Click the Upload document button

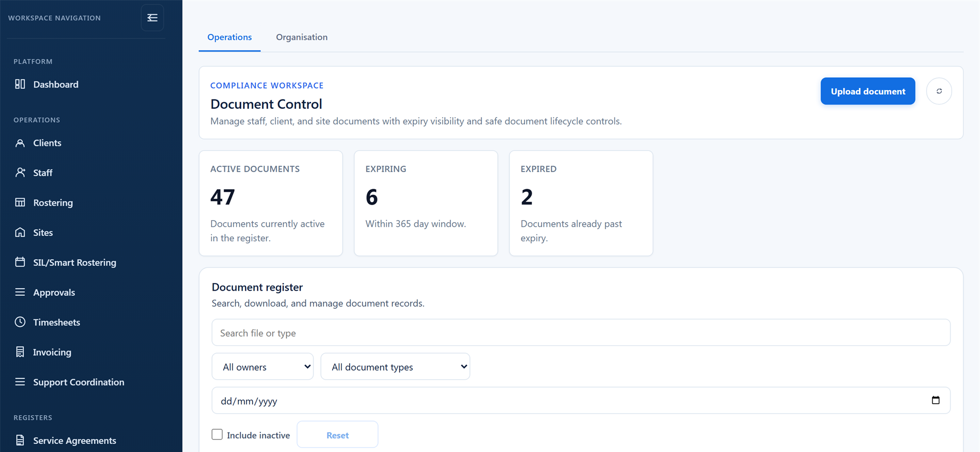click(868, 91)
